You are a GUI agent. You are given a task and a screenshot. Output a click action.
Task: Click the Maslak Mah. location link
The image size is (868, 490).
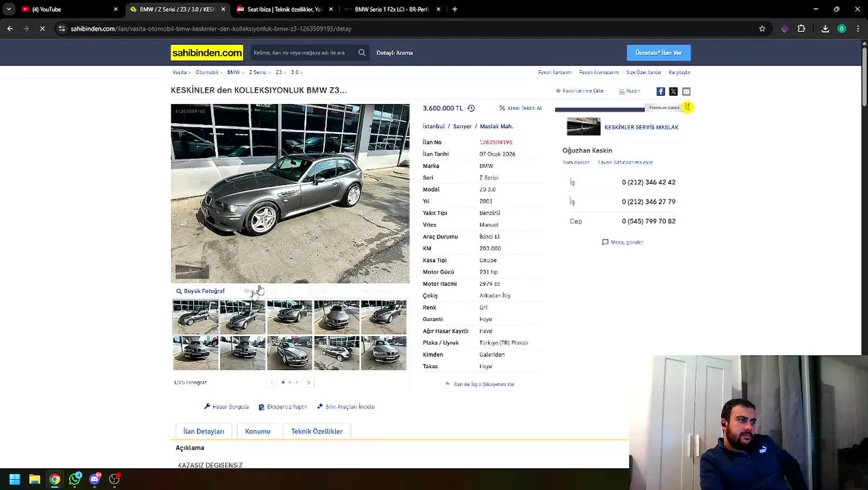coord(496,127)
